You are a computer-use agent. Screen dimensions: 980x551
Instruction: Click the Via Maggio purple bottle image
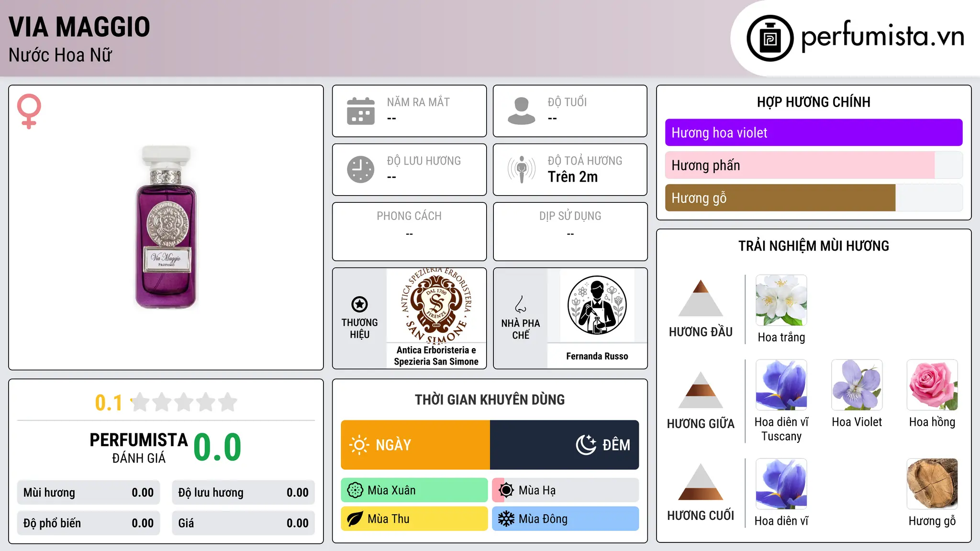[x=166, y=227]
